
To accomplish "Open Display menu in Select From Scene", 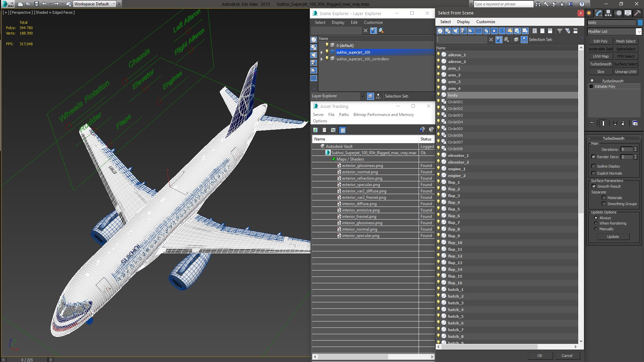I will 463,22.
